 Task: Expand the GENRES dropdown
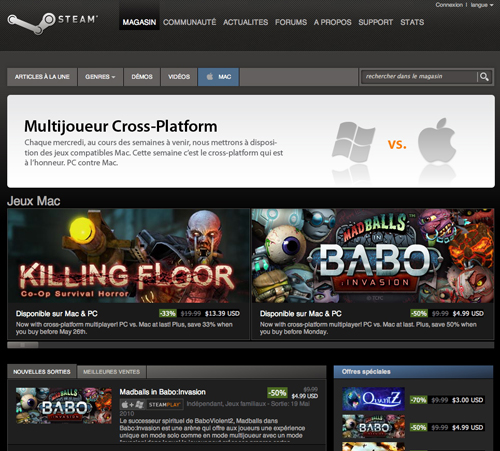pos(100,77)
